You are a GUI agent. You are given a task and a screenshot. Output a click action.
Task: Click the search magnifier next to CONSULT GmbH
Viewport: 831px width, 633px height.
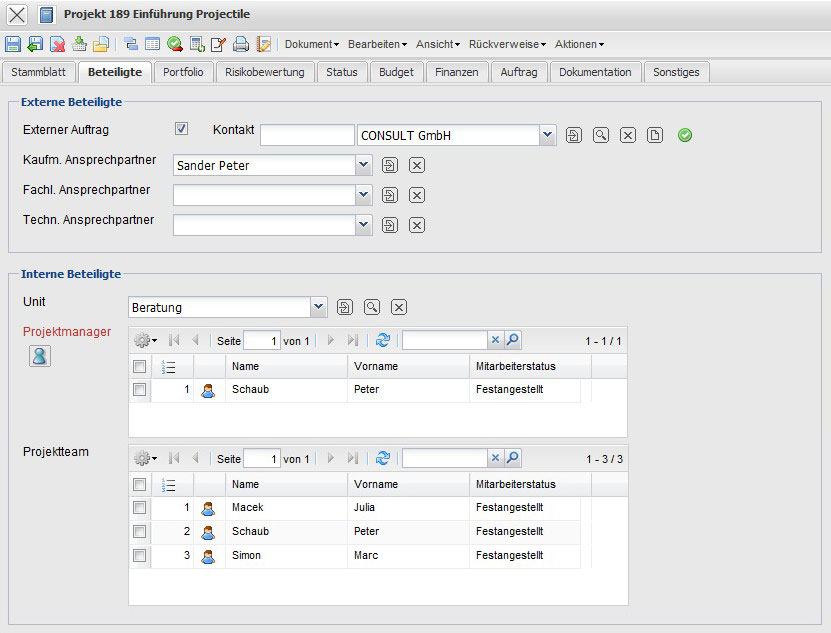click(600, 135)
